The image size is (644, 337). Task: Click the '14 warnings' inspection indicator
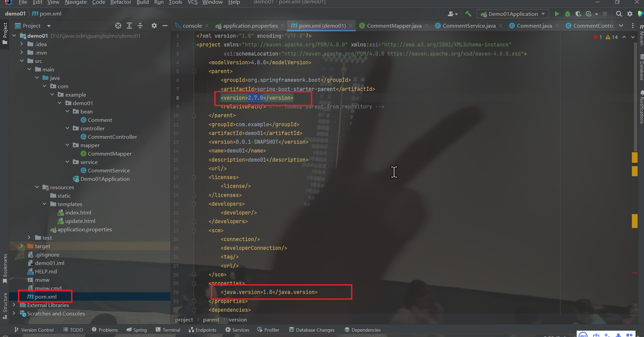[x=612, y=37]
